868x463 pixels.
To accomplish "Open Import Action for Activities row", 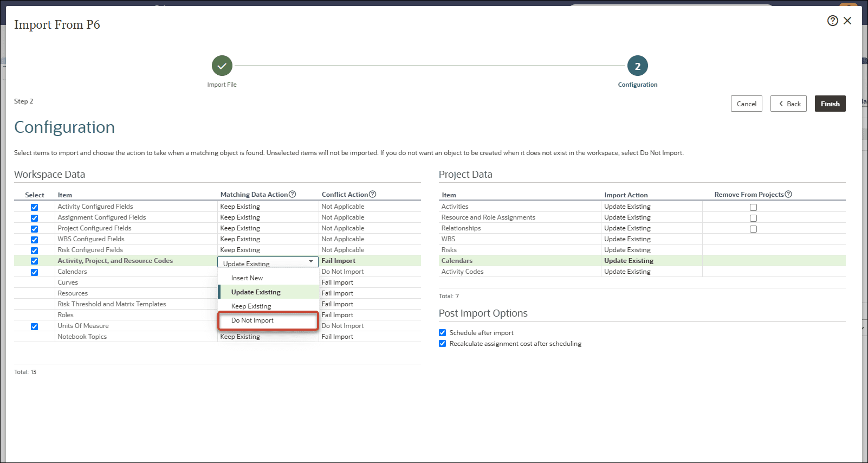I will pyautogui.click(x=652, y=207).
